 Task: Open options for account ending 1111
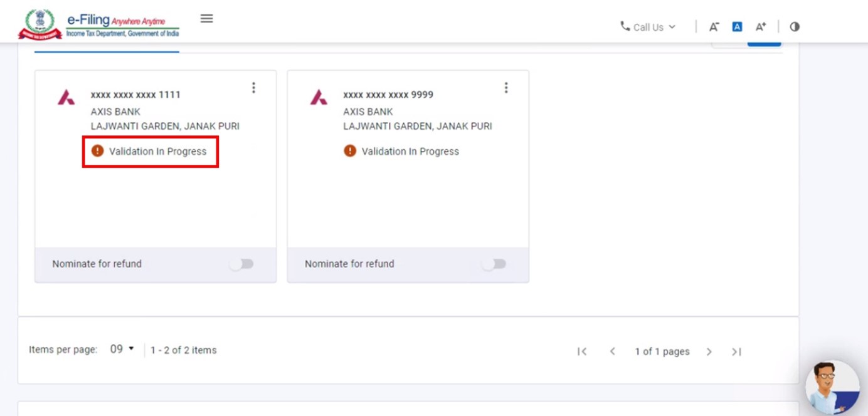[253, 88]
